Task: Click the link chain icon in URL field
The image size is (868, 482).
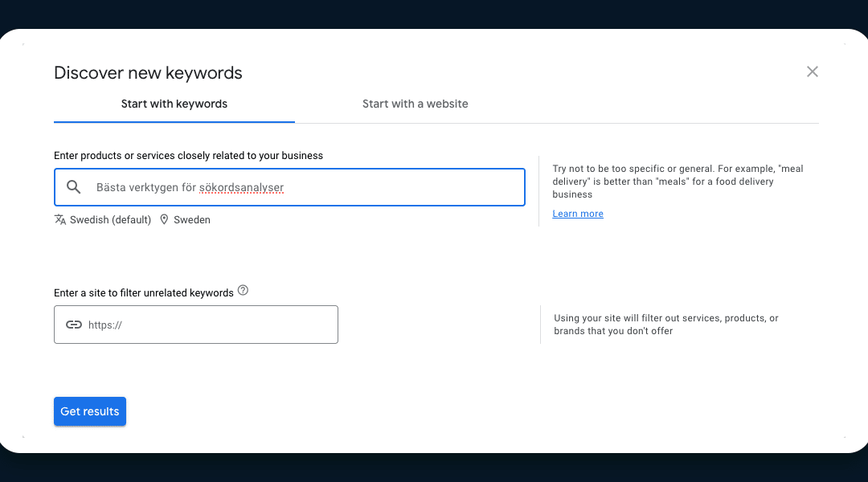Action: click(x=74, y=325)
